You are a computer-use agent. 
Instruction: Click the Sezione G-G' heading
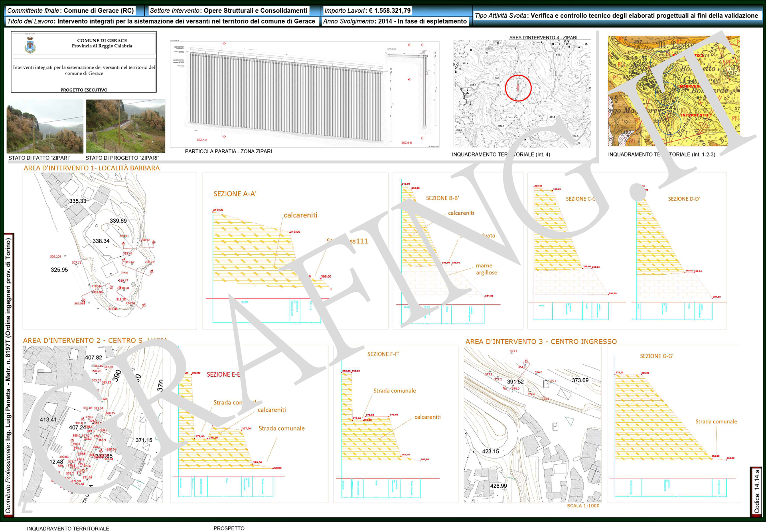coord(656,356)
